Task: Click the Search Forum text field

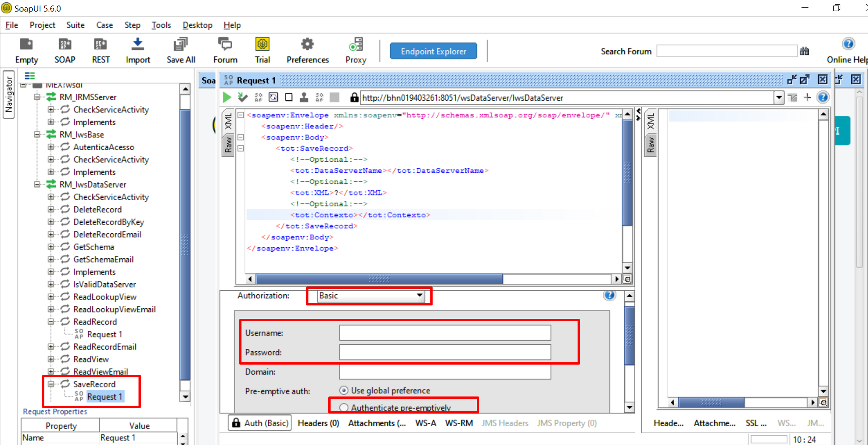Action: pos(727,51)
